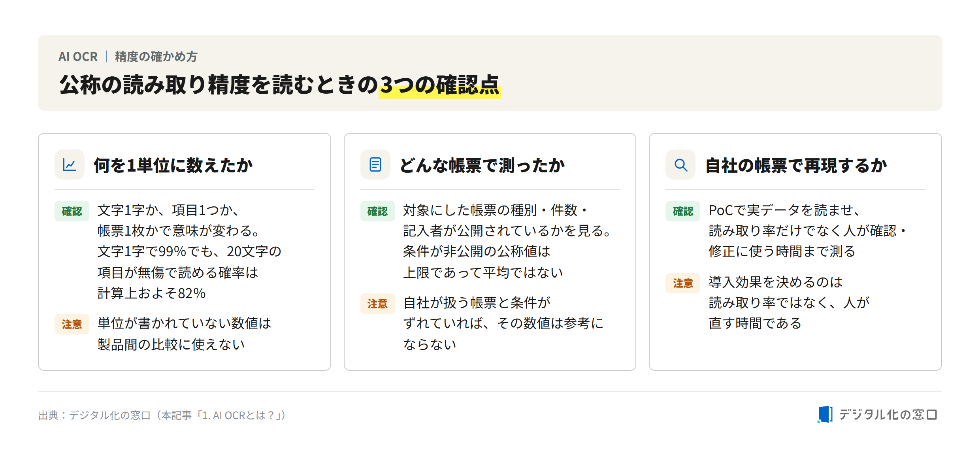Click the blue window logo icon at bottom right
The image size is (980, 461).
(825, 414)
